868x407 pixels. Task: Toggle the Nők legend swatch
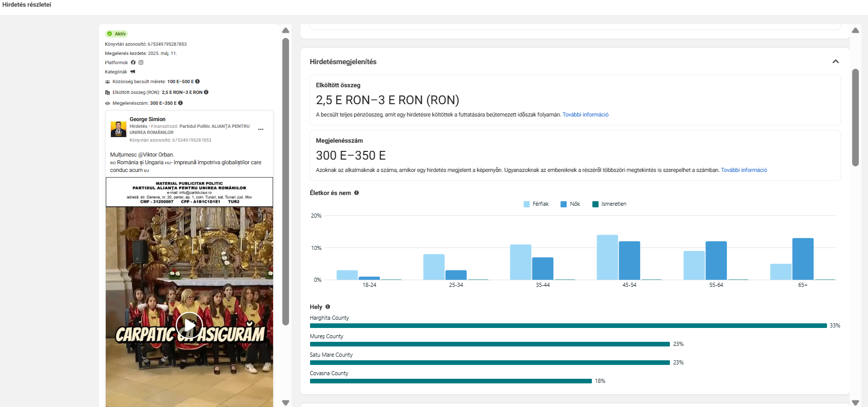coord(564,204)
